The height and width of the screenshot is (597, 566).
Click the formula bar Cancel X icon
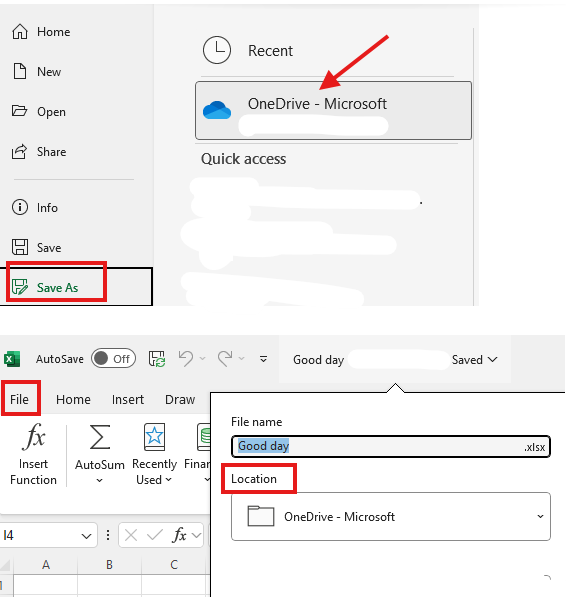pyautogui.click(x=131, y=535)
